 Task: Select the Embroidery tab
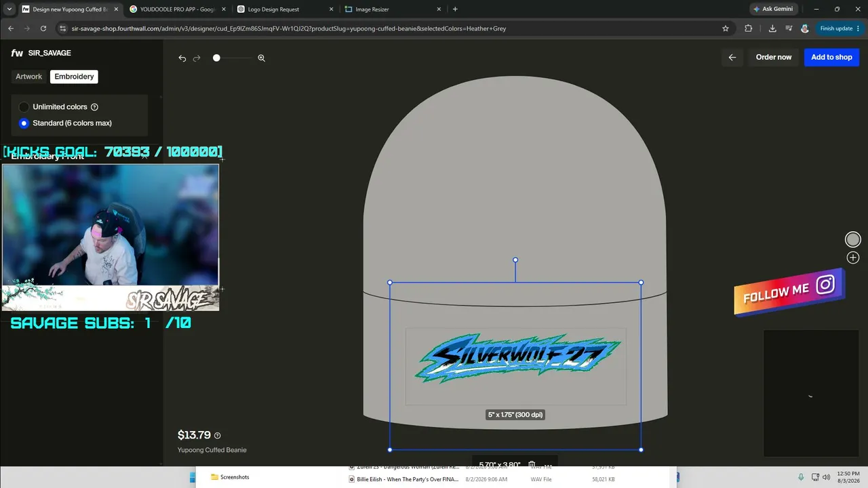(x=74, y=77)
